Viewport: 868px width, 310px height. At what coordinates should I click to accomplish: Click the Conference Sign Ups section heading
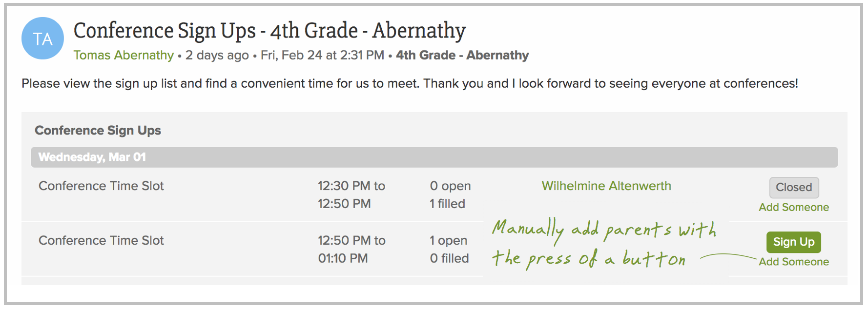pos(98,130)
